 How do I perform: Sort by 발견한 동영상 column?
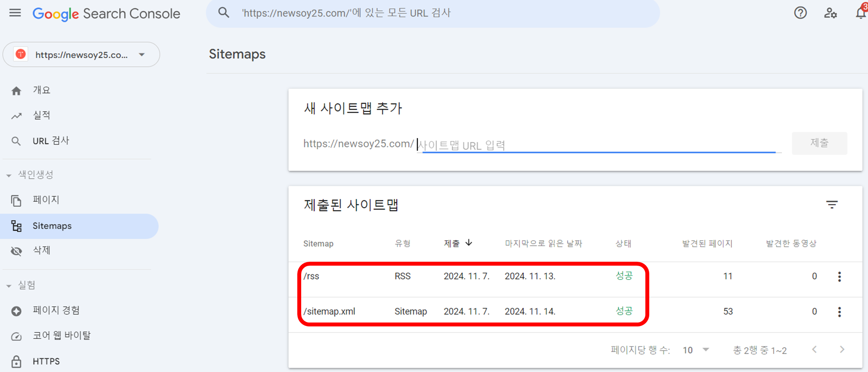[791, 244]
